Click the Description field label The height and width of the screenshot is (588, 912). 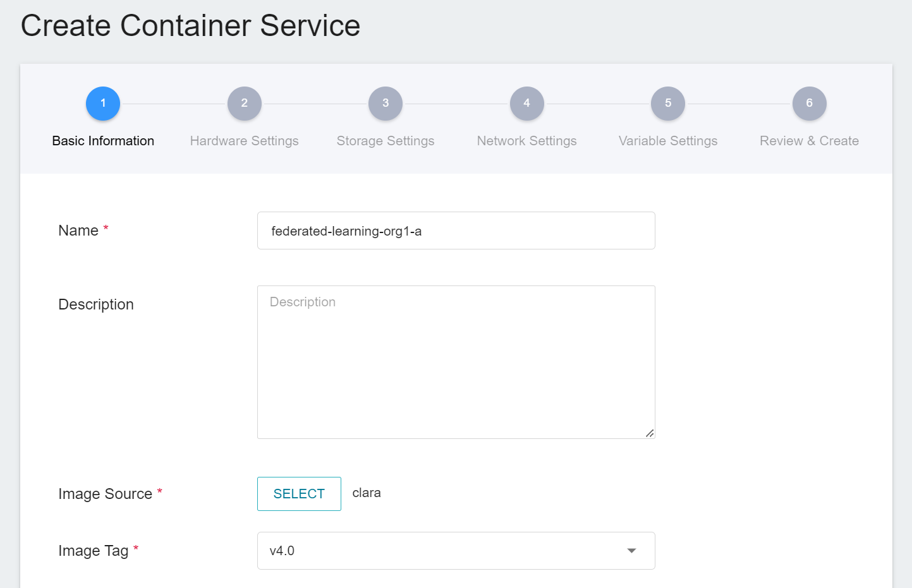click(96, 304)
